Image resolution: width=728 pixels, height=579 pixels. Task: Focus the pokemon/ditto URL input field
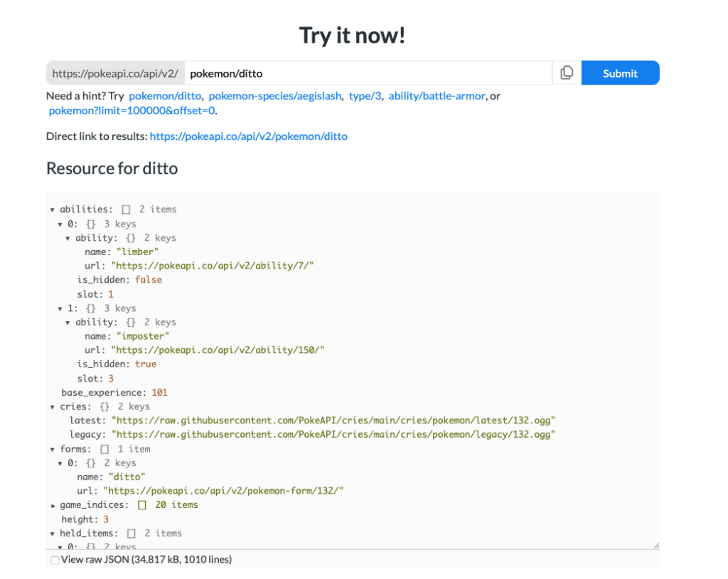click(x=368, y=73)
